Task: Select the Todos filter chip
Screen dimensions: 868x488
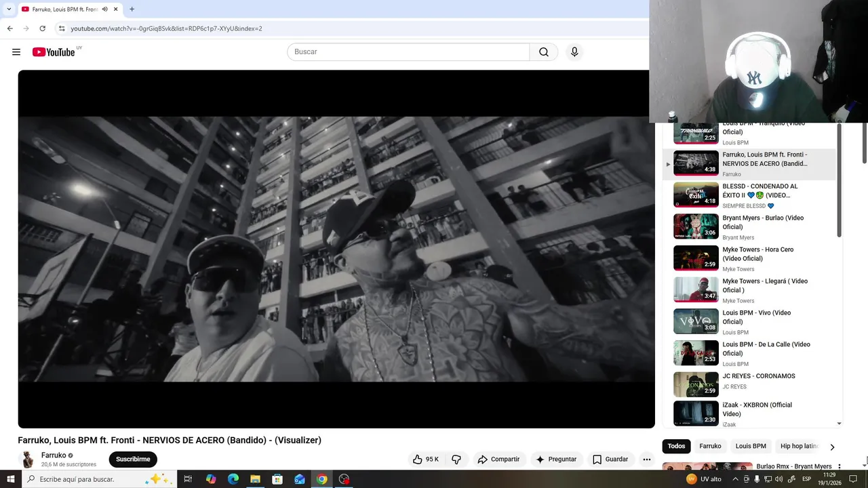Action: point(676,446)
